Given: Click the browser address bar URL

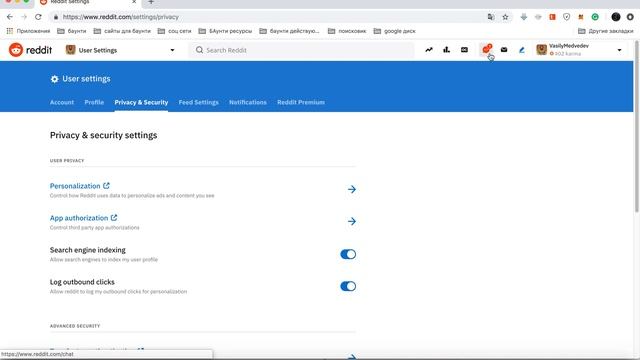Looking at the screenshot, I should (x=121, y=17).
